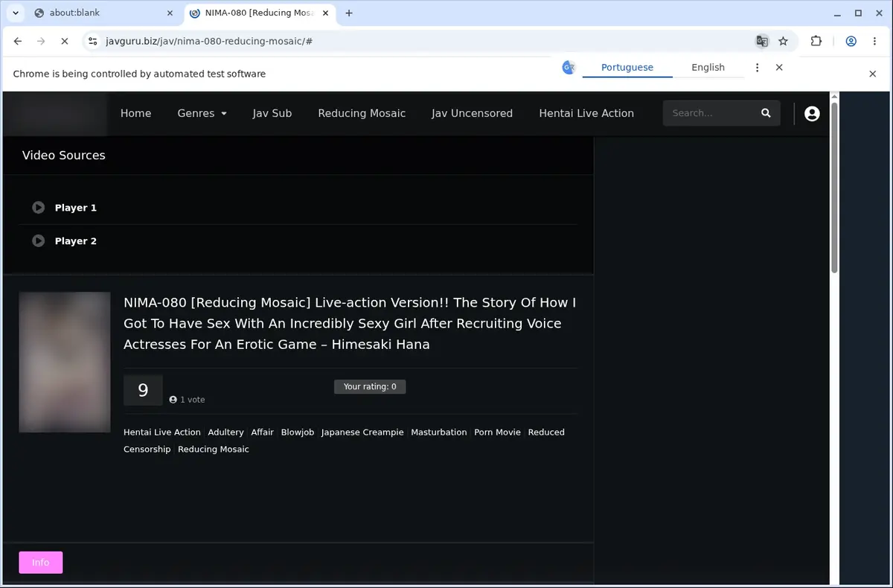Open the Extensions puzzle icon
This screenshot has width=893, height=588.
816,42
